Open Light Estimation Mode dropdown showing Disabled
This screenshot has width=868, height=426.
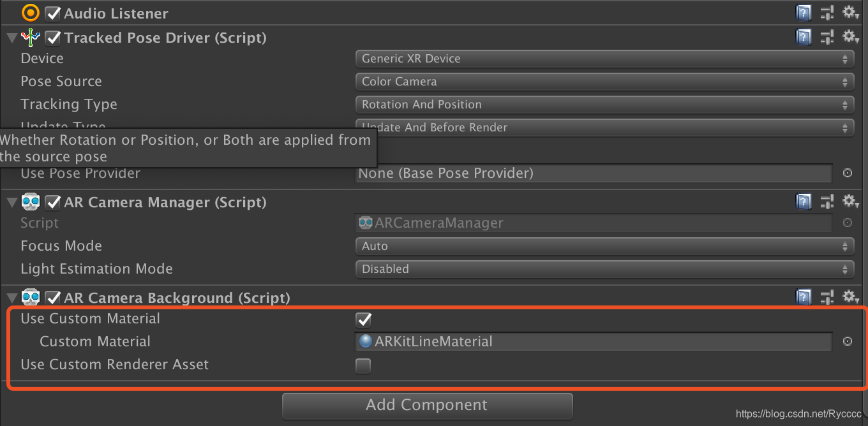[604, 269]
